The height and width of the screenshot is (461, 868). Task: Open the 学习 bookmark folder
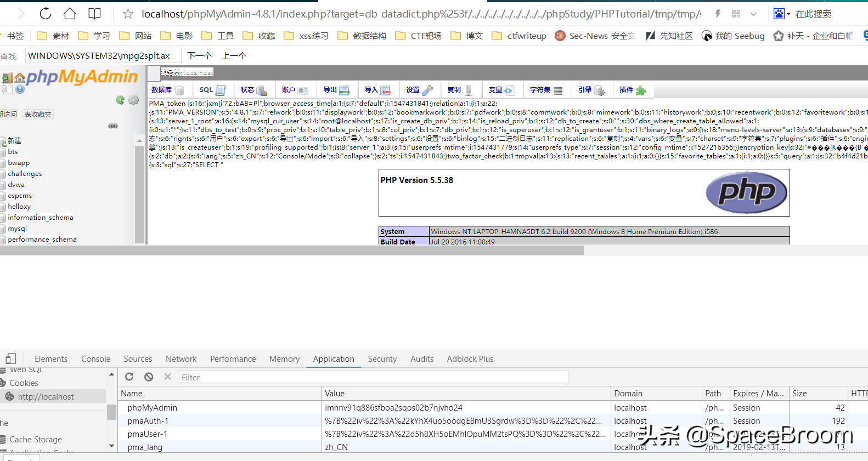[94, 36]
